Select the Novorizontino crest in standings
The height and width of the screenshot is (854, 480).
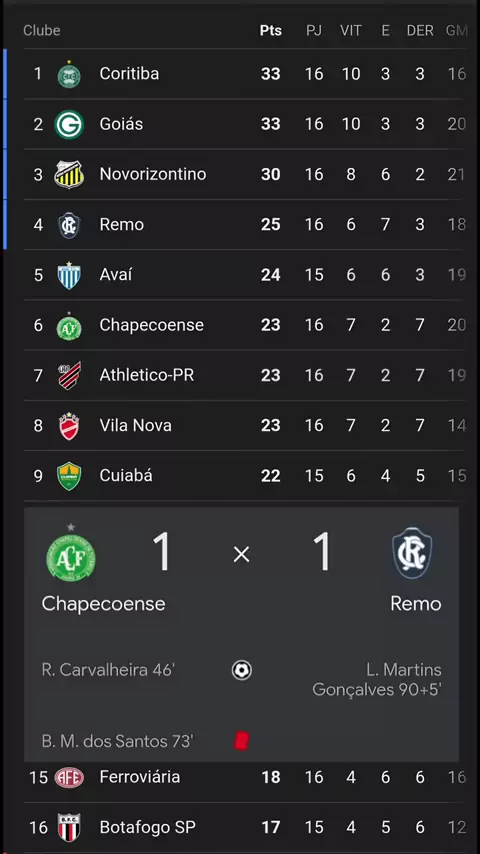(x=69, y=174)
